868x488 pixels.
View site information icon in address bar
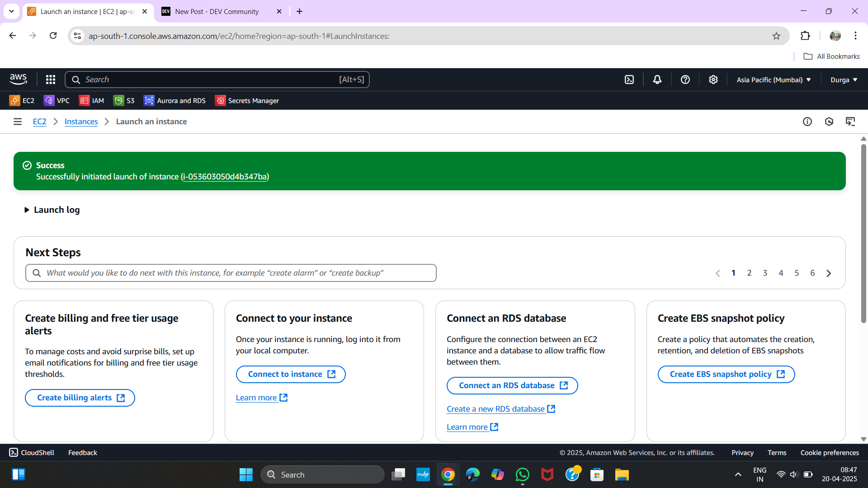click(x=77, y=36)
